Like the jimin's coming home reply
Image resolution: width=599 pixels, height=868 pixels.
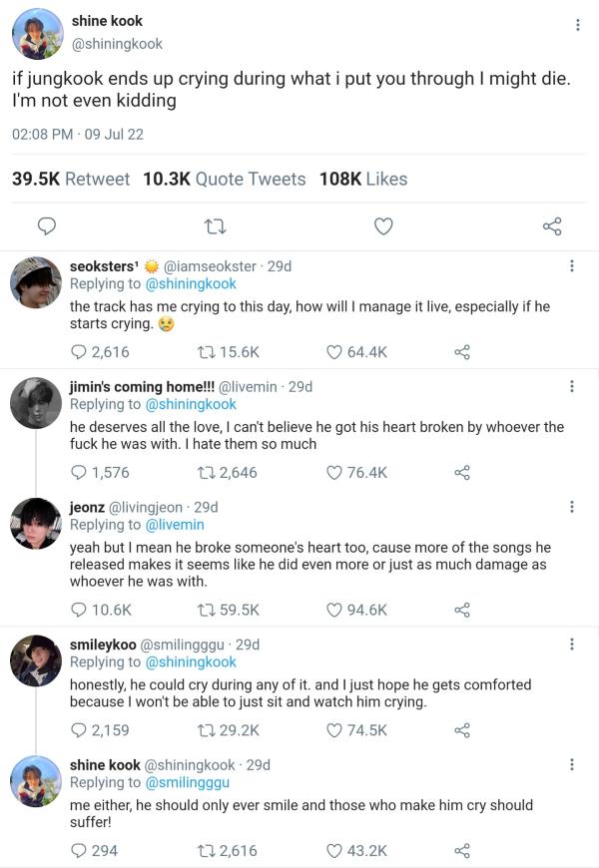[335, 472]
